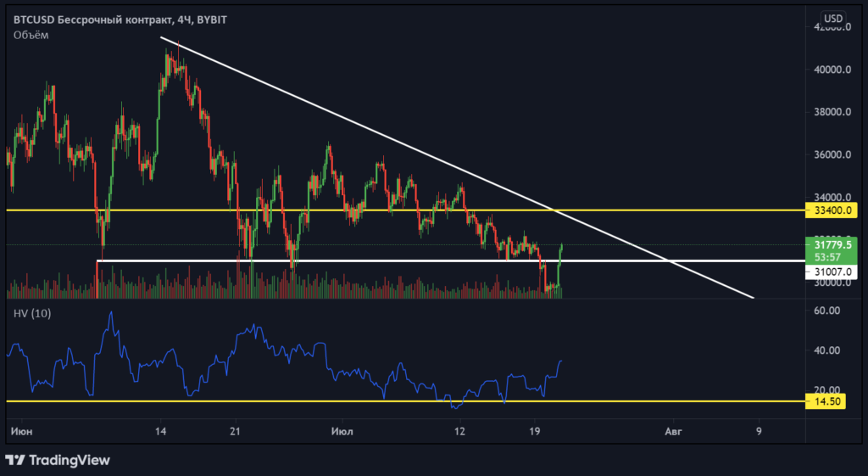Screen dimensions: 868x476
Task: Select the white descending trend line
Action: click(424, 148)
